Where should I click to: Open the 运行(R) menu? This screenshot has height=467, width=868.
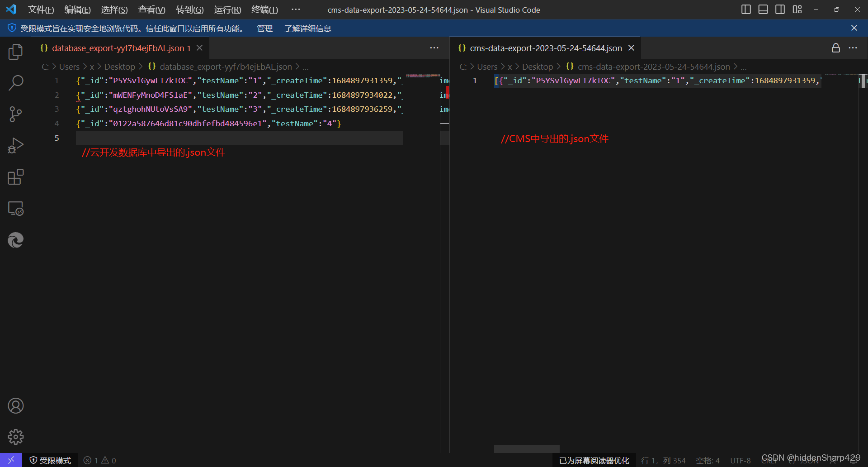point(227,10)
